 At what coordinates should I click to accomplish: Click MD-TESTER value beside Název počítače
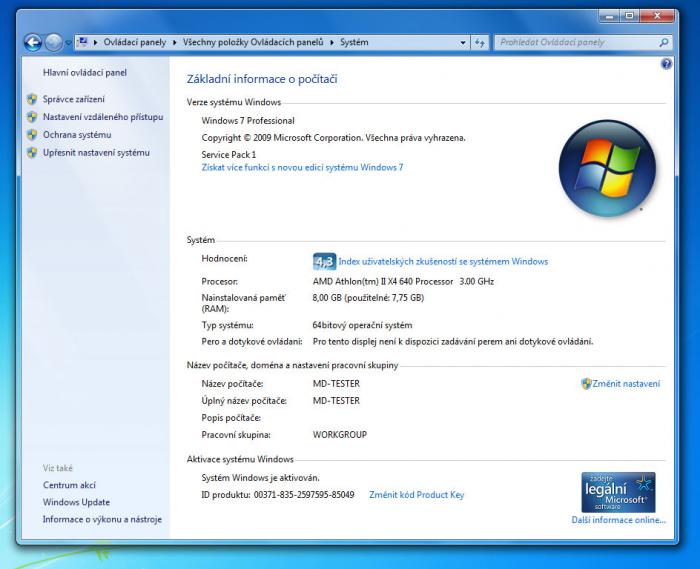tap(336, 384)
